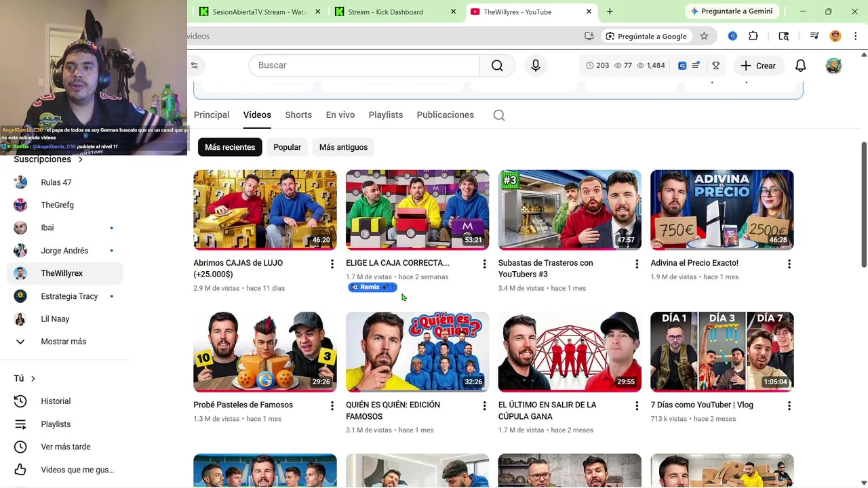
Task: Click the Remix badge under ELIGE LA CAJA
Action: point(372,287)
